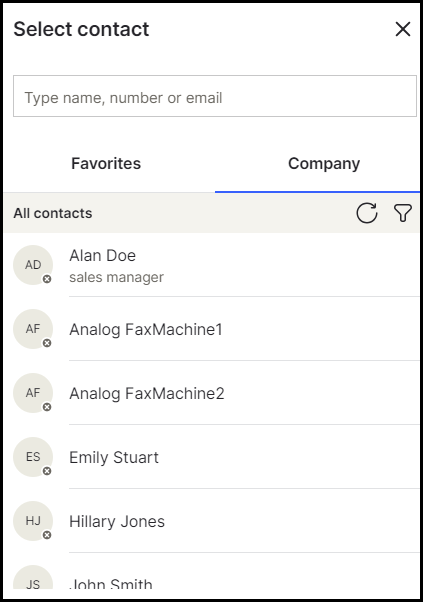The image size is (423, 602).
Task: Refresh the All contacts list
Action: (367, 213)
